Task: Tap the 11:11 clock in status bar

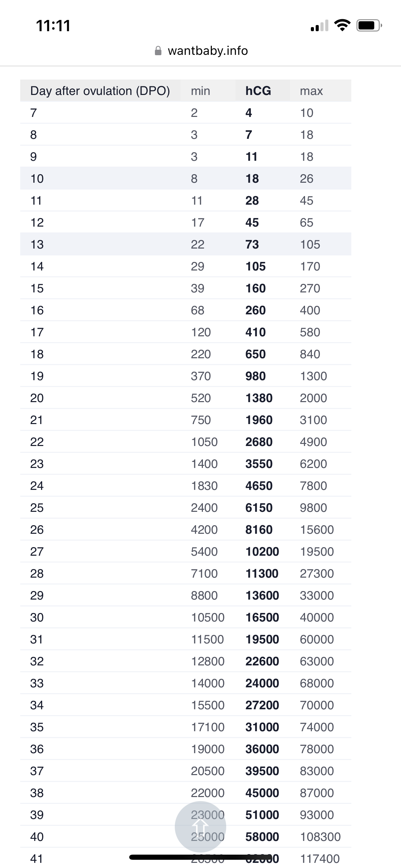Action: coord(53,26)
